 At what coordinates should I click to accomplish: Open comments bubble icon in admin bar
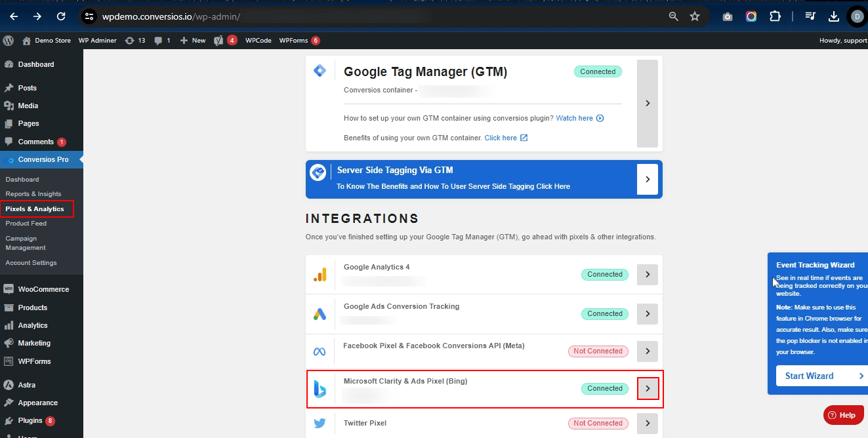[162, 40]
